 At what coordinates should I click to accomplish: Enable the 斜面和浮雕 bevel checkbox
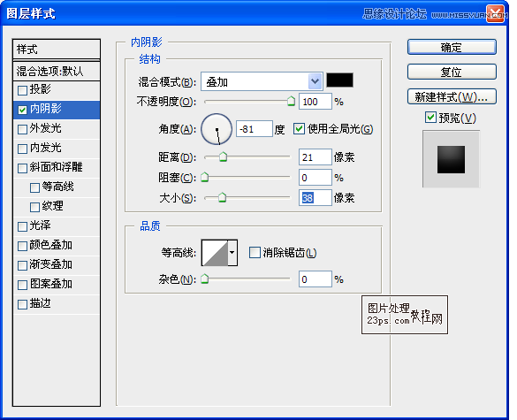[x=22, y=168]
